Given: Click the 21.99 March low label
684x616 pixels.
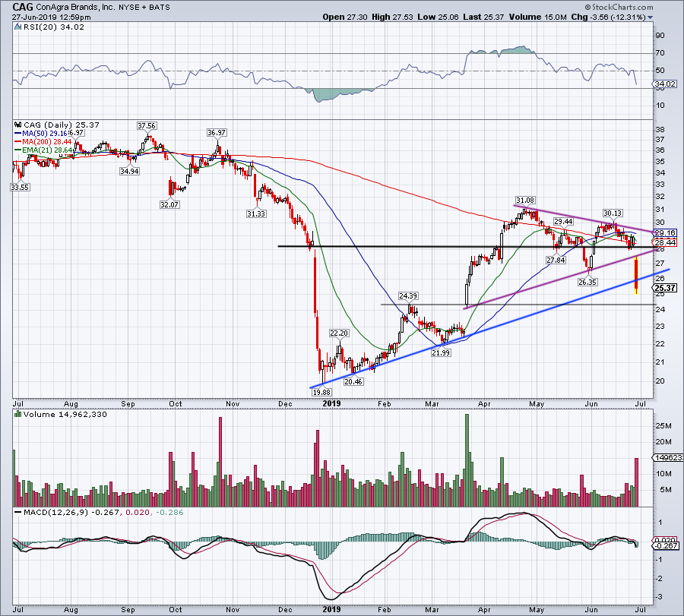Looking at the screenshot, I should tap(441, 352).
